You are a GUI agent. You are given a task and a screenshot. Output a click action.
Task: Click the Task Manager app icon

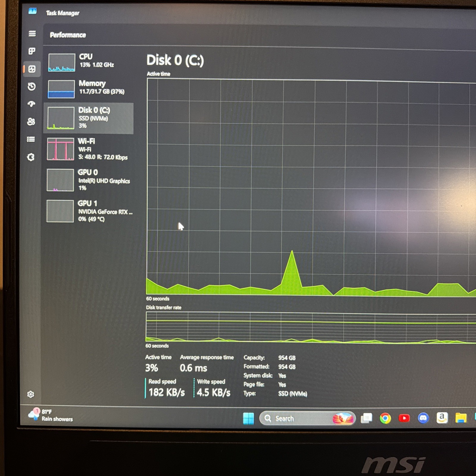(x=32, y=11)
